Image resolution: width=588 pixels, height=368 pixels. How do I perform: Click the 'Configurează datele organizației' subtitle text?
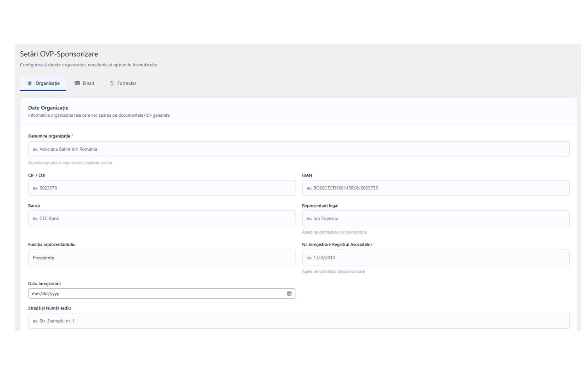click(x=89, y=65)
